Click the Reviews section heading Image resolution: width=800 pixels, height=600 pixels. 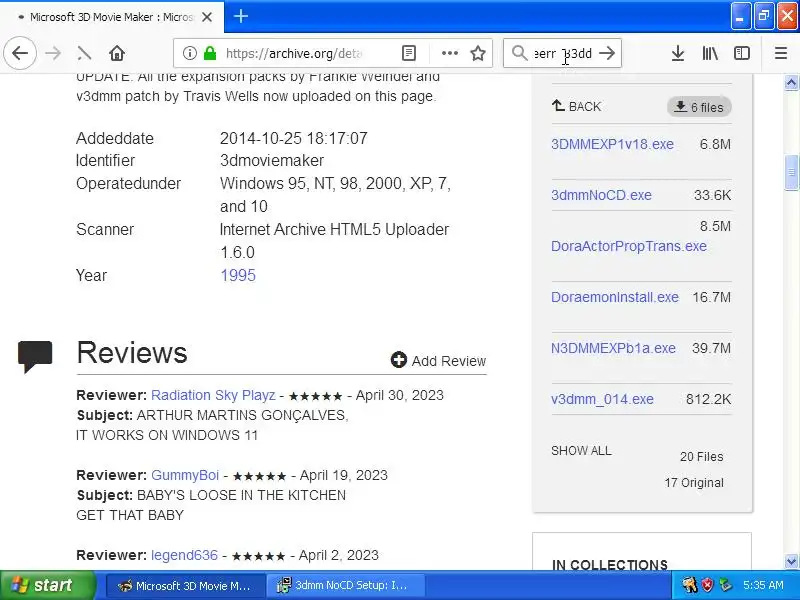tap(132, 353)
